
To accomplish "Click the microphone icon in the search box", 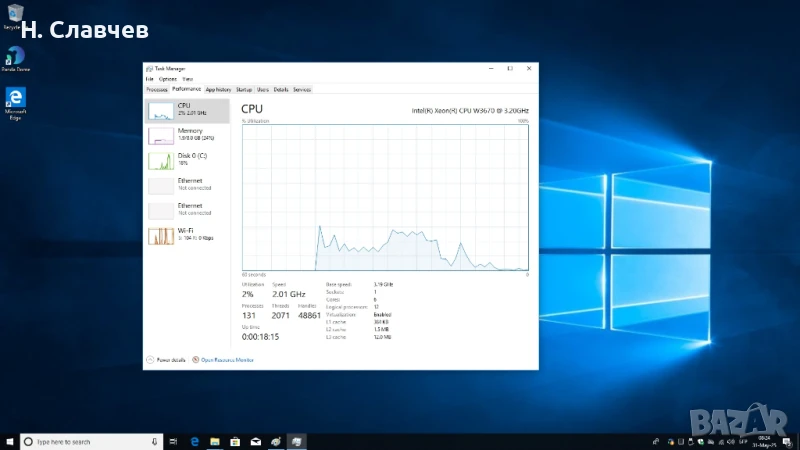I will pos(154,441).
